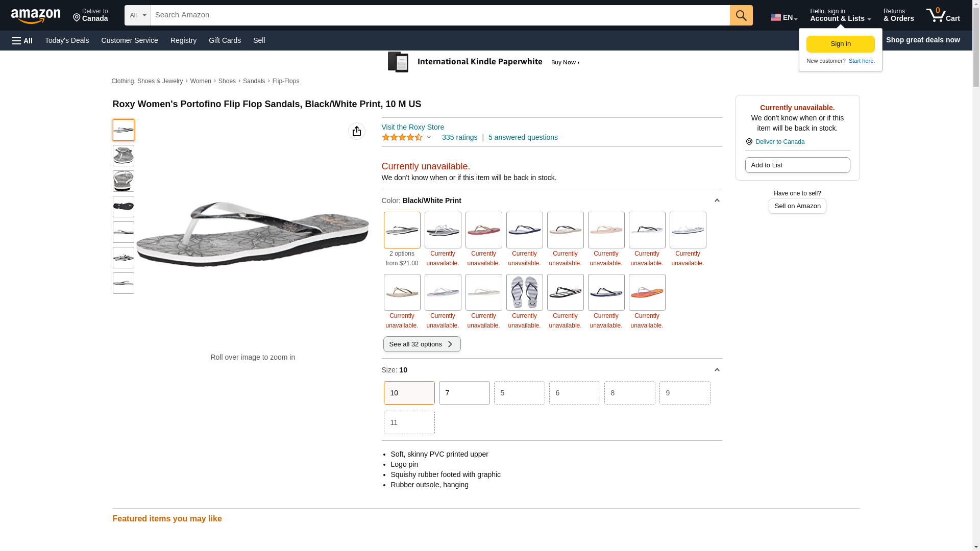980x551 pixels.
Task: Open the All search category dropdown
Action: point(138,15)
